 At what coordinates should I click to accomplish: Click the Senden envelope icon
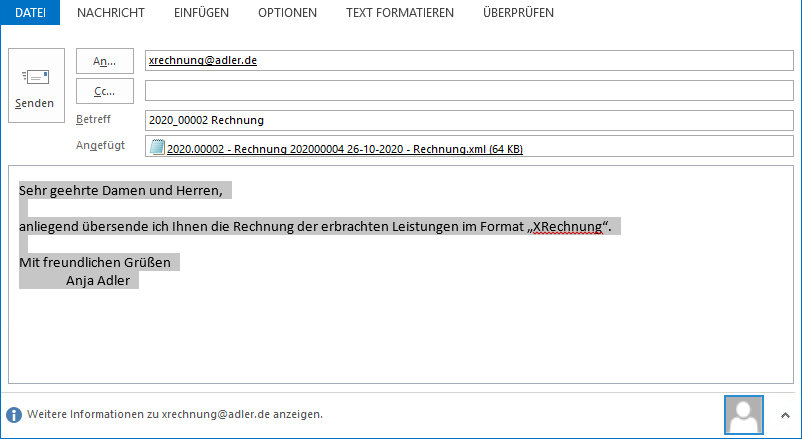35,77
